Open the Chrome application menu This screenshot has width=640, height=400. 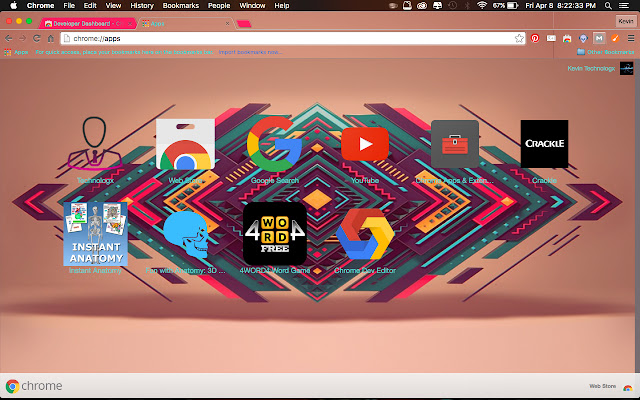(x=40, y=6)
